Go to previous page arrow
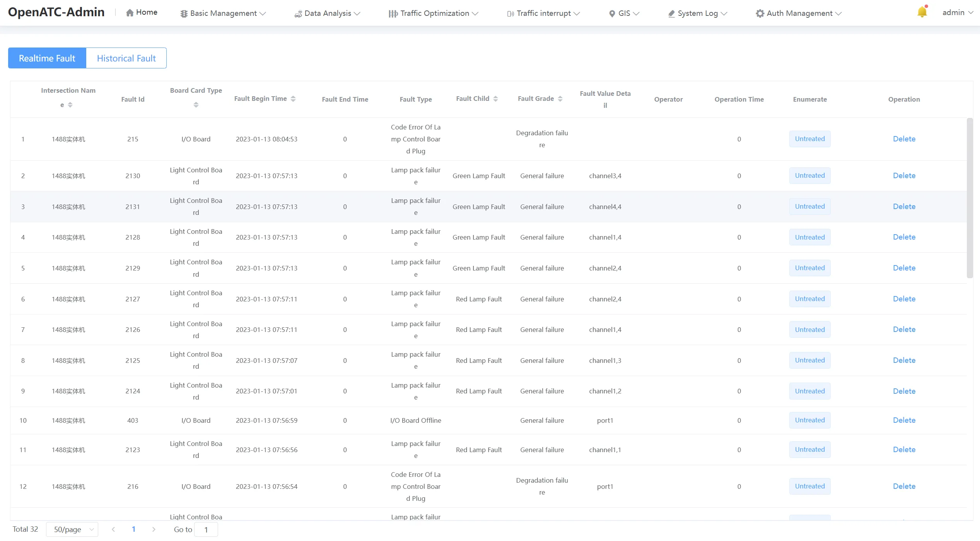 pos(113,529)
